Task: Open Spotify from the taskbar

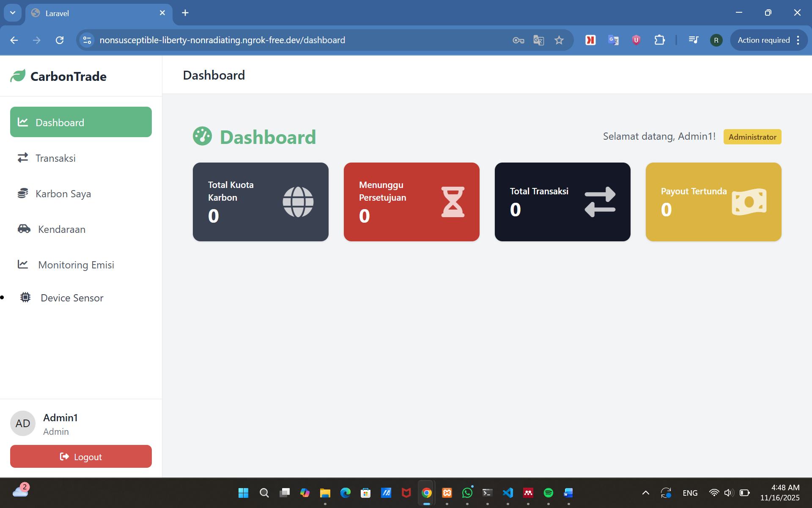Action: (548, 493)
